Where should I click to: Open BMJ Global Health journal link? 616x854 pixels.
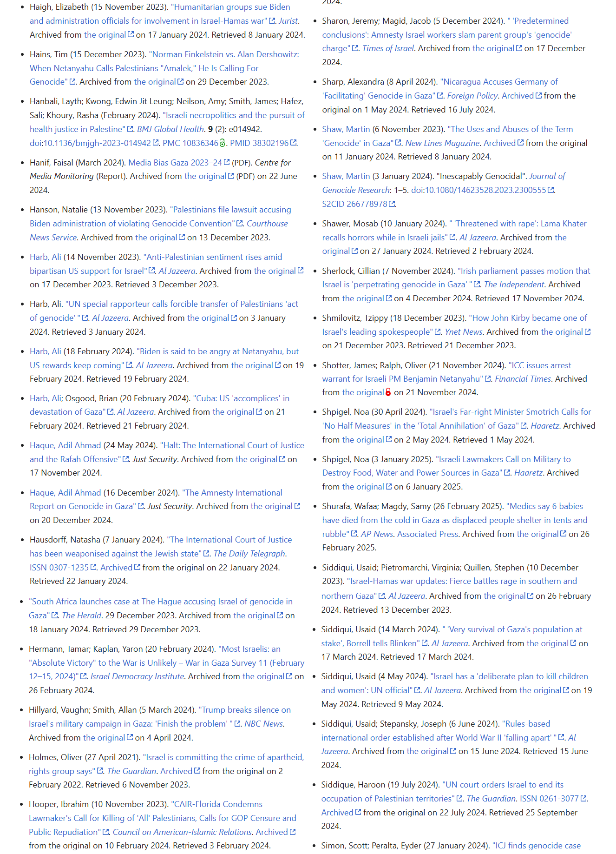(170, 129)
